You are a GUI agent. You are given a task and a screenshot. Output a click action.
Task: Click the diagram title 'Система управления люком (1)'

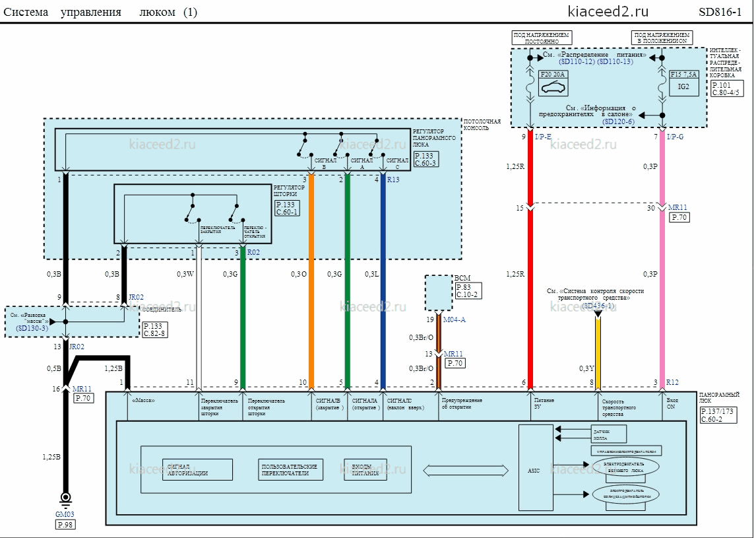100,12
